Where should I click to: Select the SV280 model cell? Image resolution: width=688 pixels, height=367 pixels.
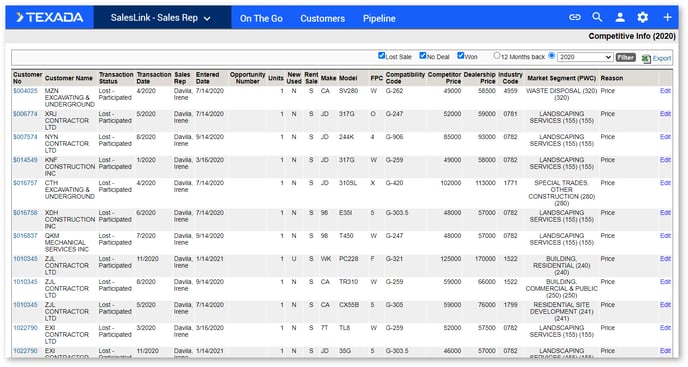coord(348,91)
